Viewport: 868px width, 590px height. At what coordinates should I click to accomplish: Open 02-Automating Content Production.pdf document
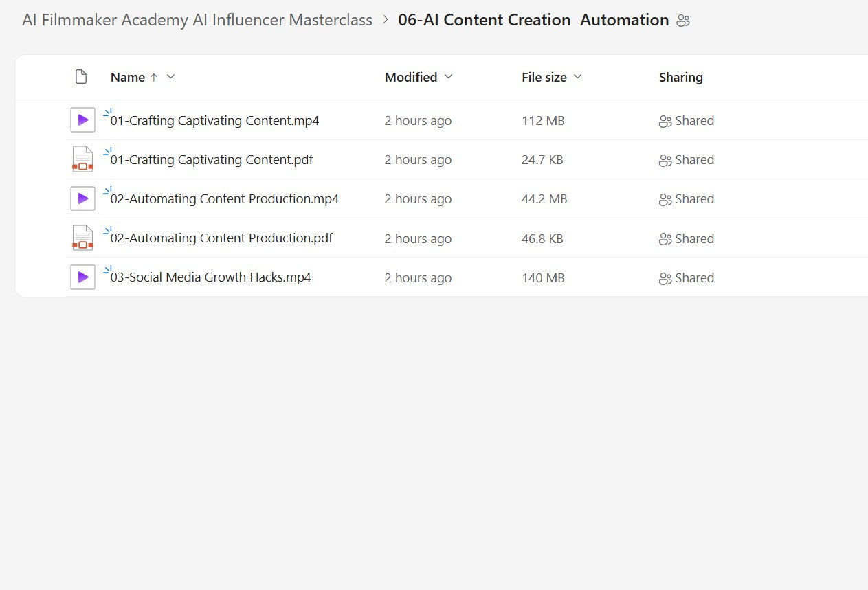[221, 238]
